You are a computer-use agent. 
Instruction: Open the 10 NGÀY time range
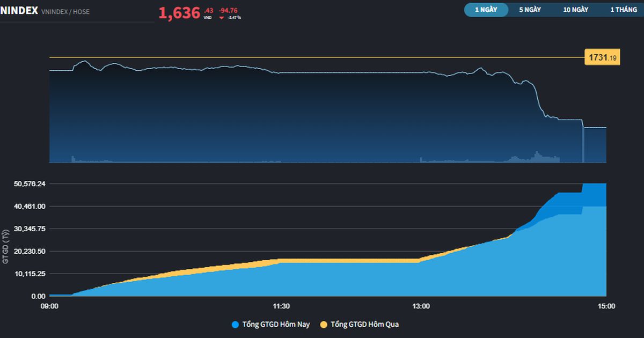pos(575,10)
